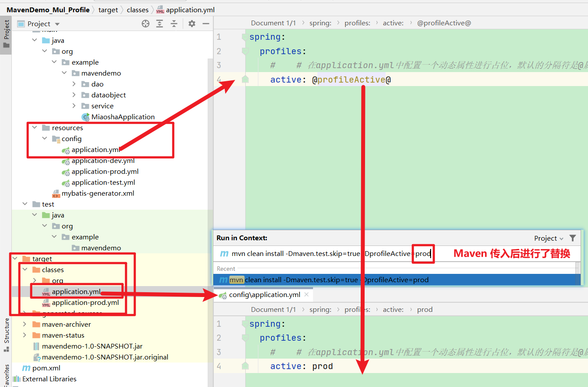Click Maven m icon in command field

tap(224, 253)
